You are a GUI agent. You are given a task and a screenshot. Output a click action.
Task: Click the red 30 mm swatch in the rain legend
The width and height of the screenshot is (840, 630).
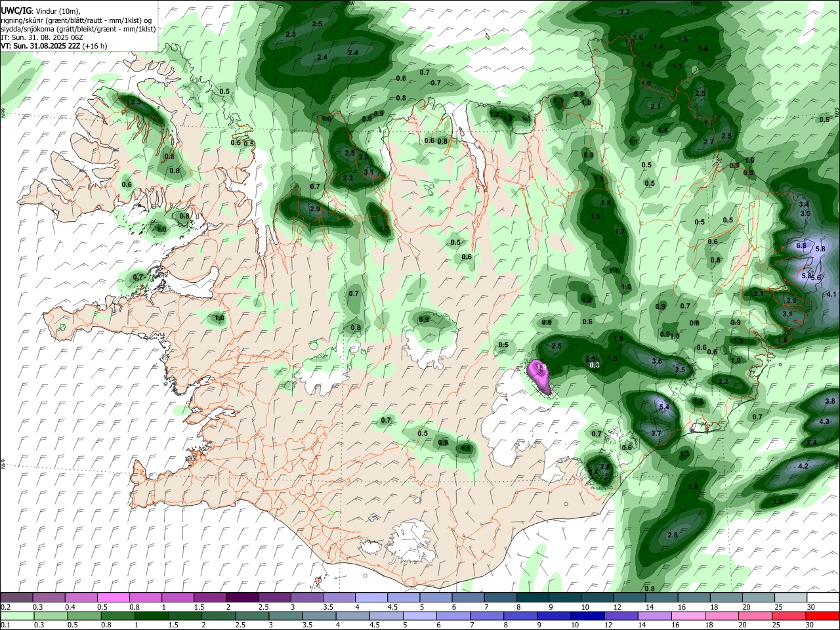[822, 616]
